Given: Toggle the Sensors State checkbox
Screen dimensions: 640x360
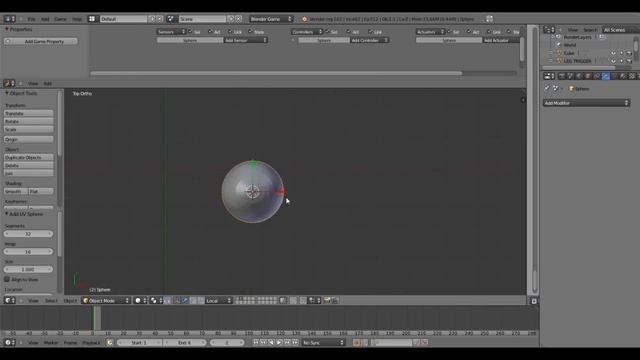Looking at the screenshot, I should pos(250,31).
